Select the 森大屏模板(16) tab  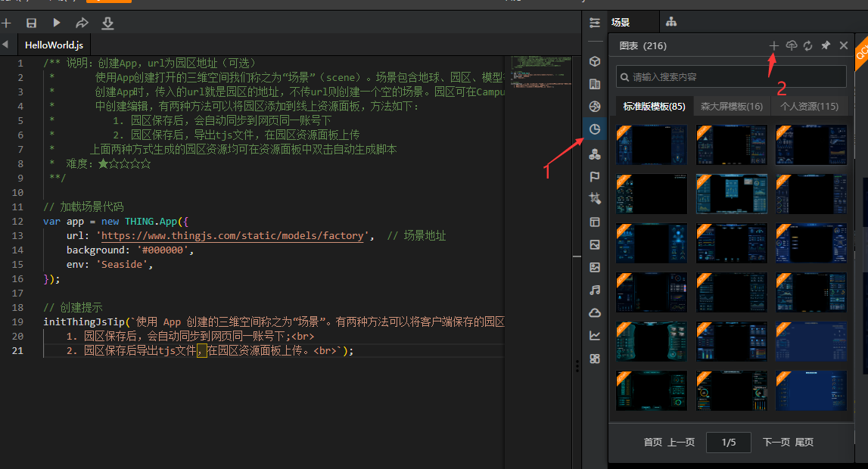click(732, 106)
